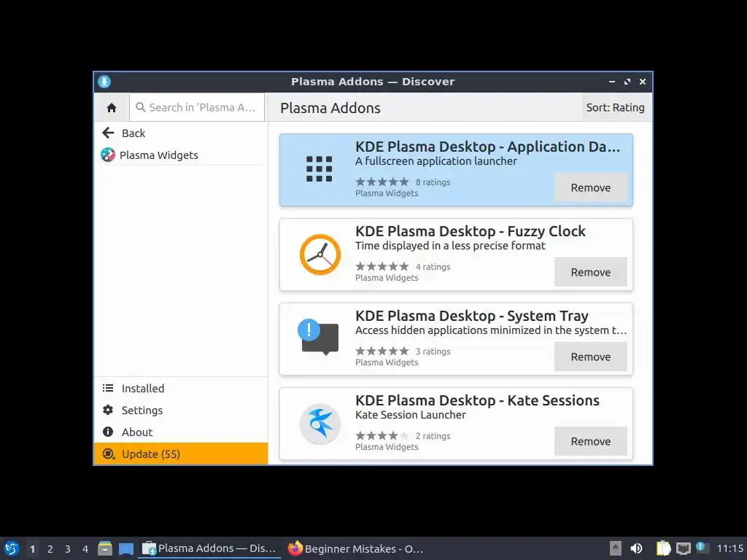747x560 pixels.
Task: Click the search field in Plasma Addons
Action: tap(197, 108)
